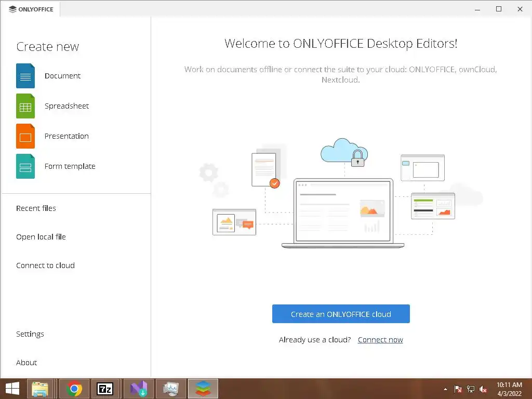Open Google Chrome from the taskbar

coord(74,389)
